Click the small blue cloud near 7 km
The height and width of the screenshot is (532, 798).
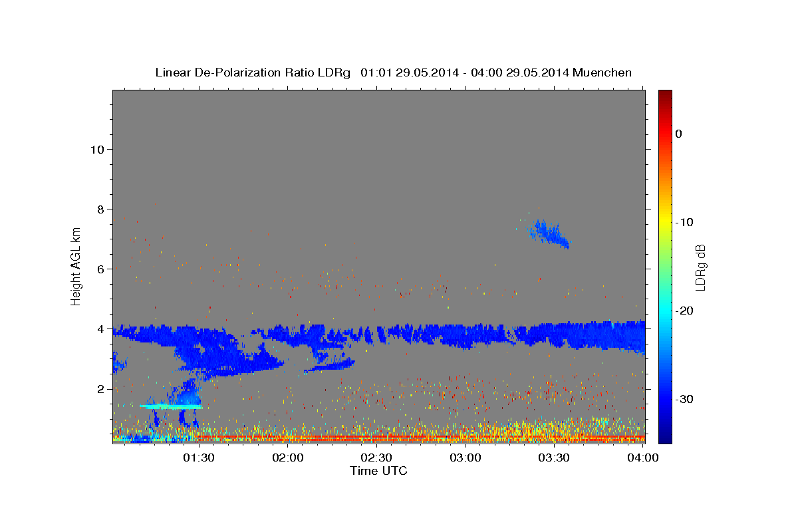pos(549,233)
